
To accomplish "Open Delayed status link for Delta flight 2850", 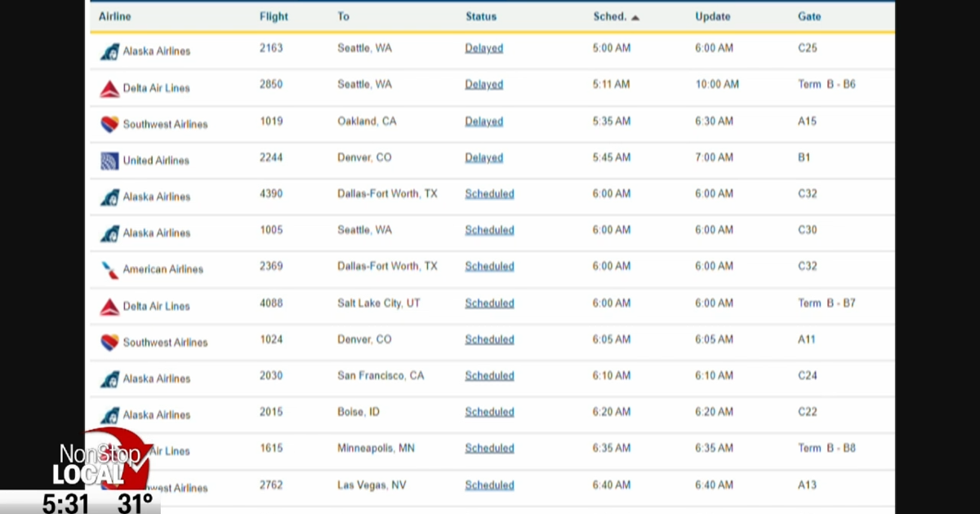I will pyautogui.click(x=484, y=85).
